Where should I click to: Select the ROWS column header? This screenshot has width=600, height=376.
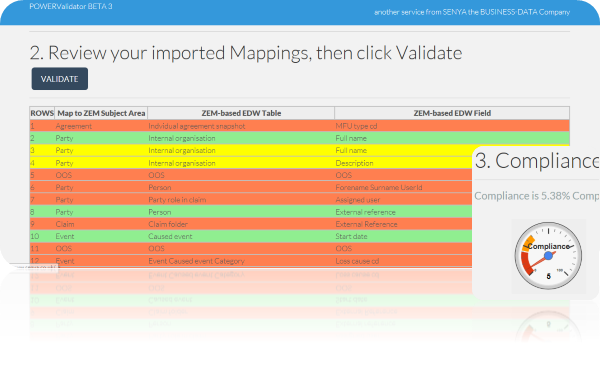(x=42, y=113)
